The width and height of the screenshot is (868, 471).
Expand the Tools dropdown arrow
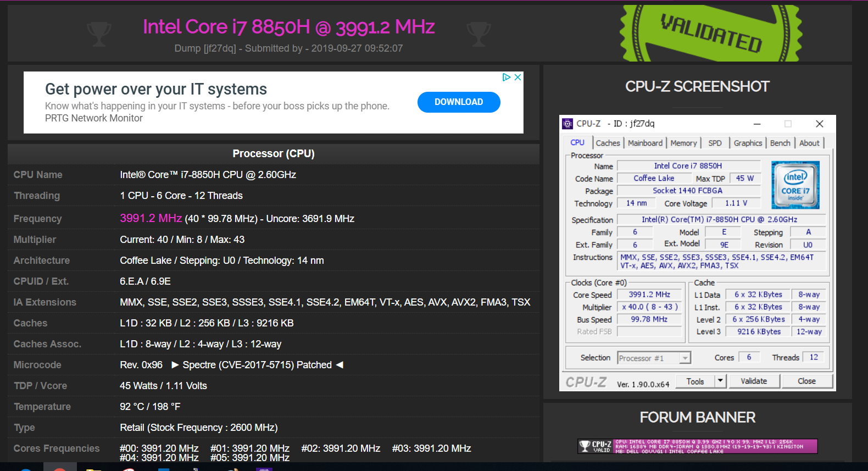point(721,381)
